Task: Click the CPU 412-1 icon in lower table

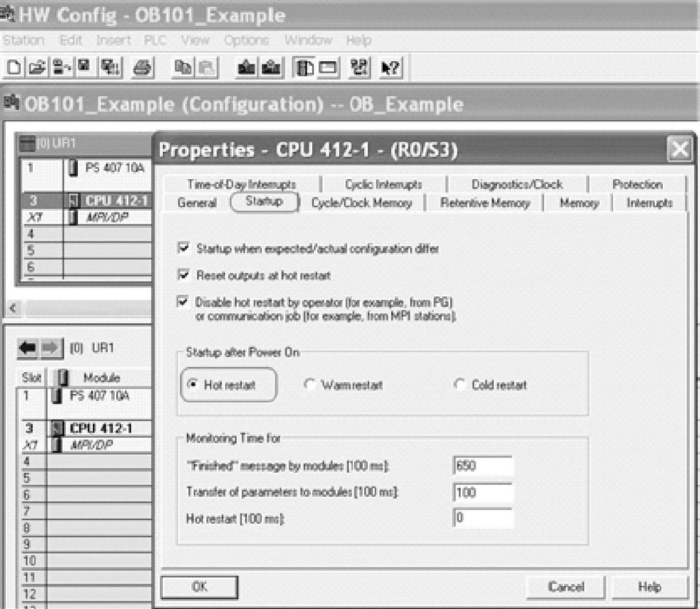Action: click(x=57, y=428)
